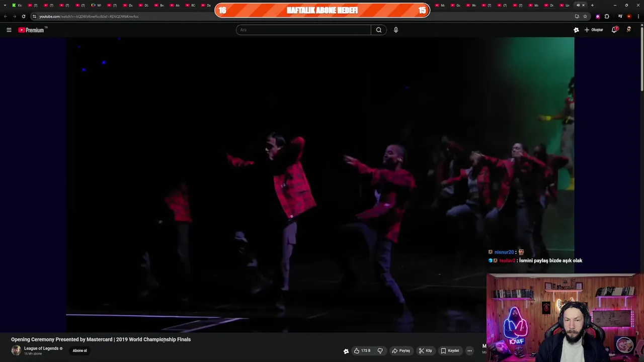
Task: Open the browser profile icon in toolbar
Action: (x=629, y=16)
